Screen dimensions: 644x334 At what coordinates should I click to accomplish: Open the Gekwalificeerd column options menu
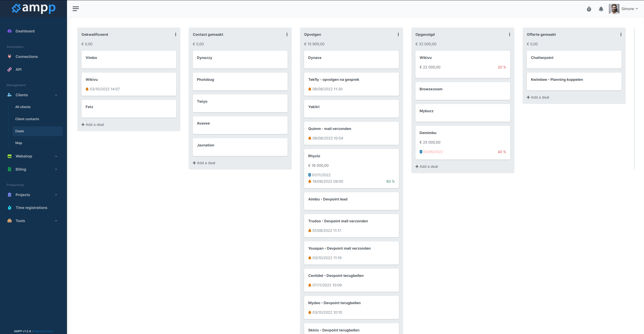[x=175, y=34]
